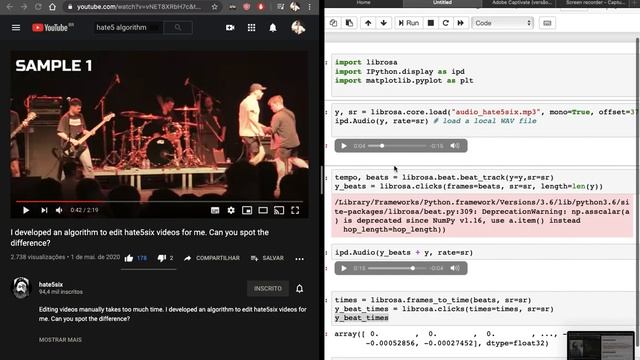Image resolution: width=640 pixels, height=360 pixels.
Task: Go back in the browser
Action: [x=10, y=7]
